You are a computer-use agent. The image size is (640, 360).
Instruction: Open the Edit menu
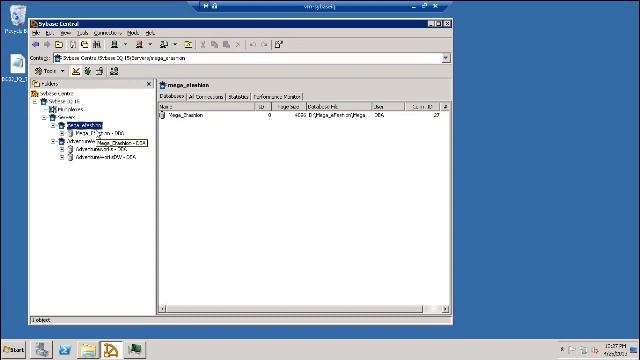[x=49, y=33]
